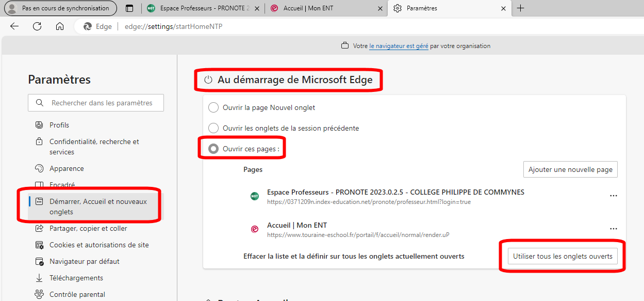Select Ouvrir les onglets de la session précédente
Viewport: 644px width, 301px height.
tap(213, 128)
